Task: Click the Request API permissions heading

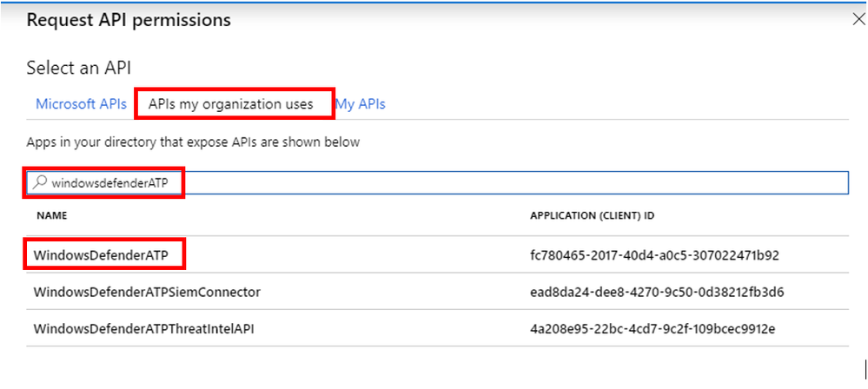Action: point(129,21)
